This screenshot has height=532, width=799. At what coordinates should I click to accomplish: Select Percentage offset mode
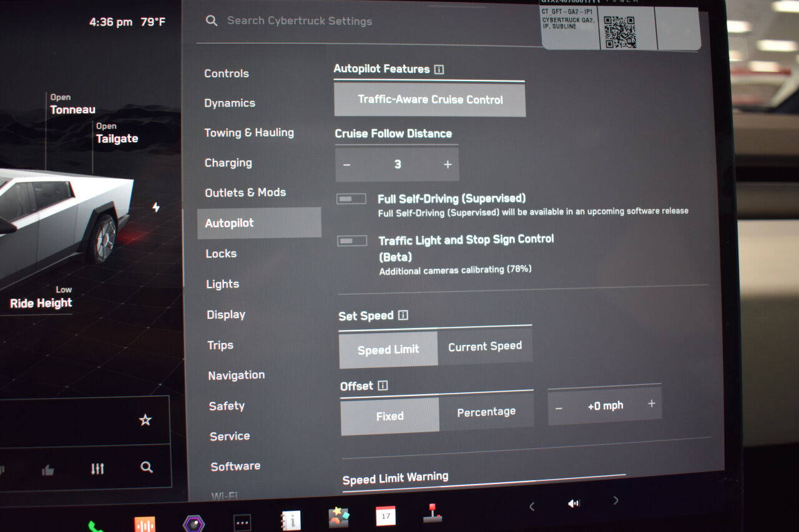tap(486, 412)
